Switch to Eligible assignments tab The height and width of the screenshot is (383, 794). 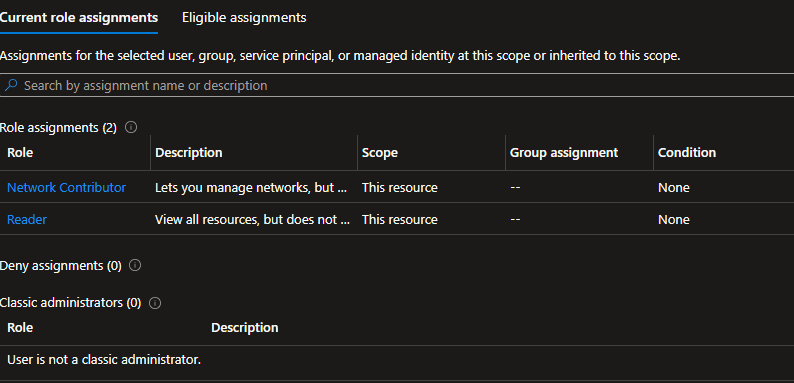(x=244, y=18)
